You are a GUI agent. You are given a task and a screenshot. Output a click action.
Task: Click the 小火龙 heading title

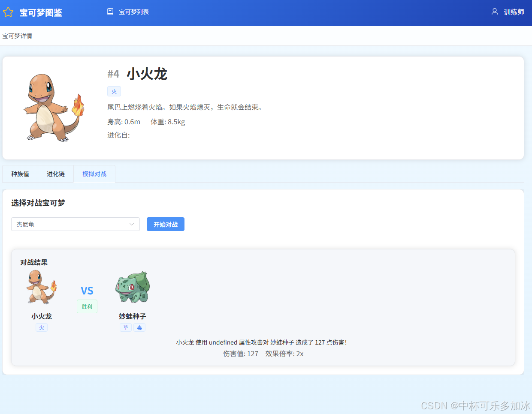click(147, 74)
